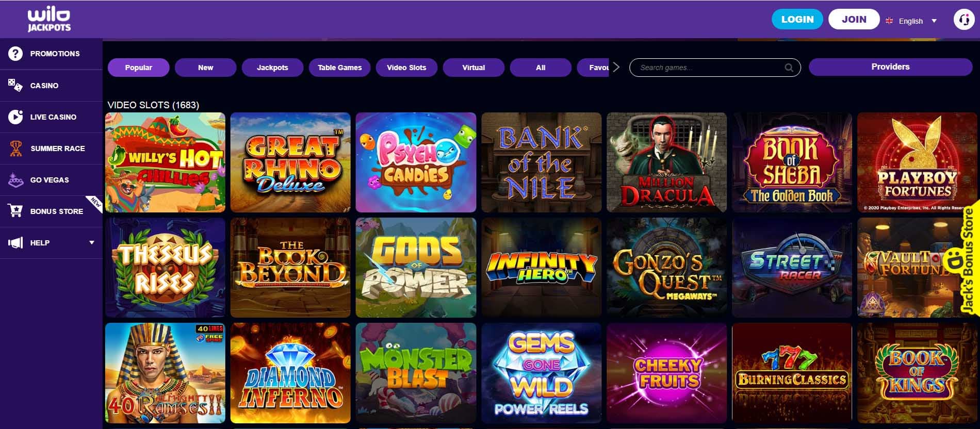980x429 pixels.
Task: Open the Providers filter button
Action: click(x=890, y=67)
